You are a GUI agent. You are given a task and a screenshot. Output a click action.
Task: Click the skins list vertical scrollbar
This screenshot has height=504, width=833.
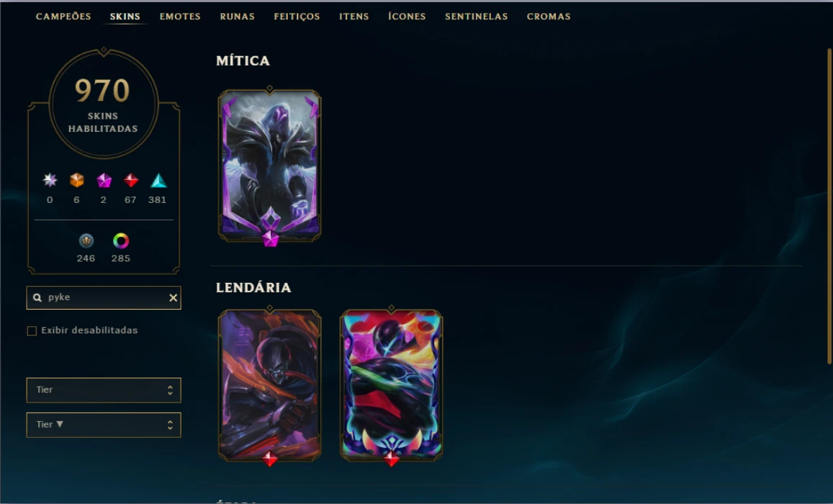click(829, 206)
